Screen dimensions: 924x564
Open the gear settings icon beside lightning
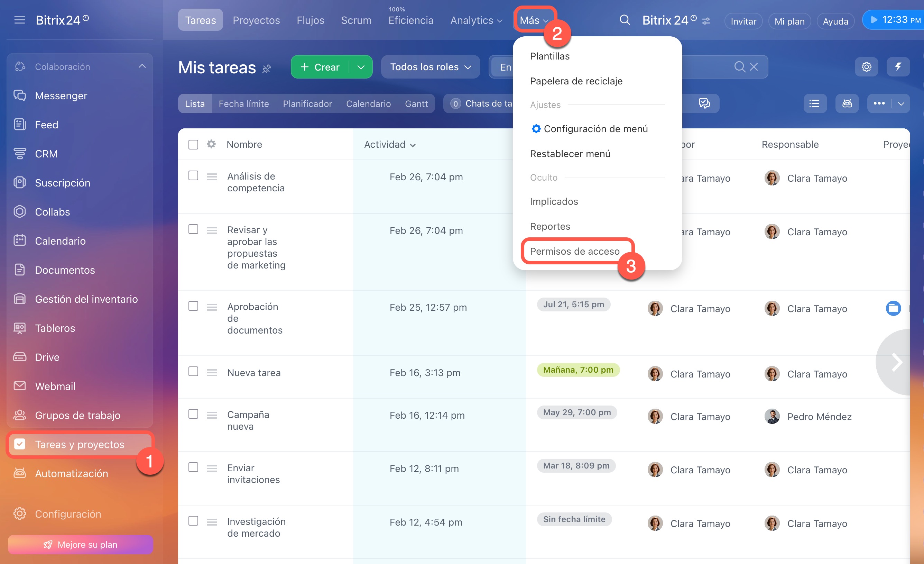(x=866, y=67)
